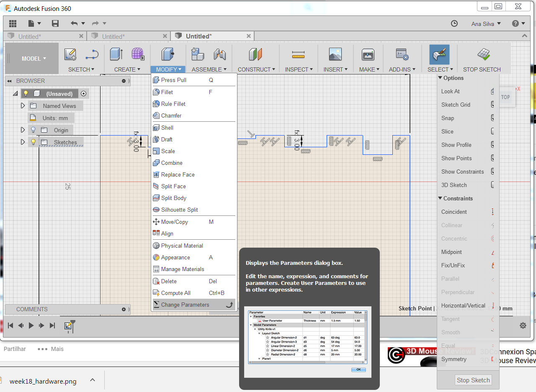Click the Stop Sketch checkmark icon
Image resolution: width=536 pixels, height=392 pixels.
pyautogui.click(x=484, y=54)
